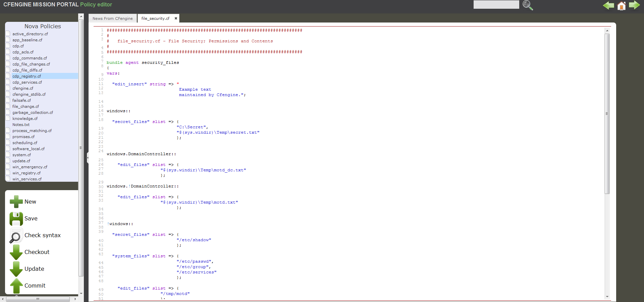Open cdp_services.cf policy file

click(27, 82)
